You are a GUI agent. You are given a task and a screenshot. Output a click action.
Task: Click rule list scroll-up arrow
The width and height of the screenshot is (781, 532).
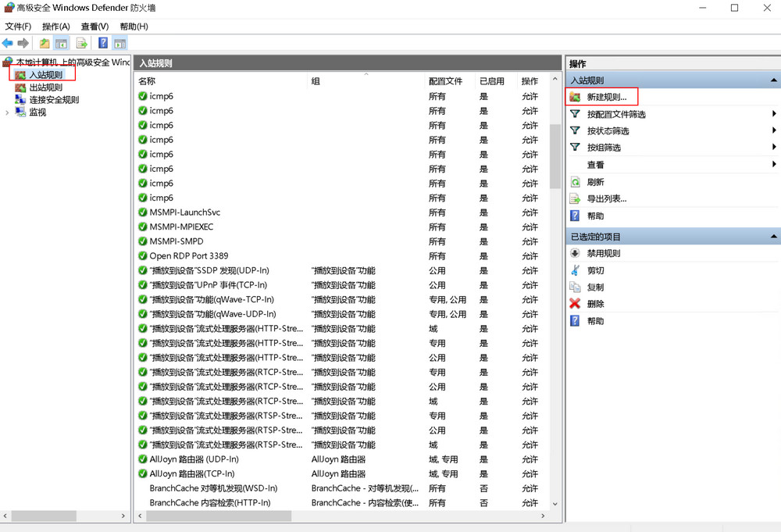point(555,79)
